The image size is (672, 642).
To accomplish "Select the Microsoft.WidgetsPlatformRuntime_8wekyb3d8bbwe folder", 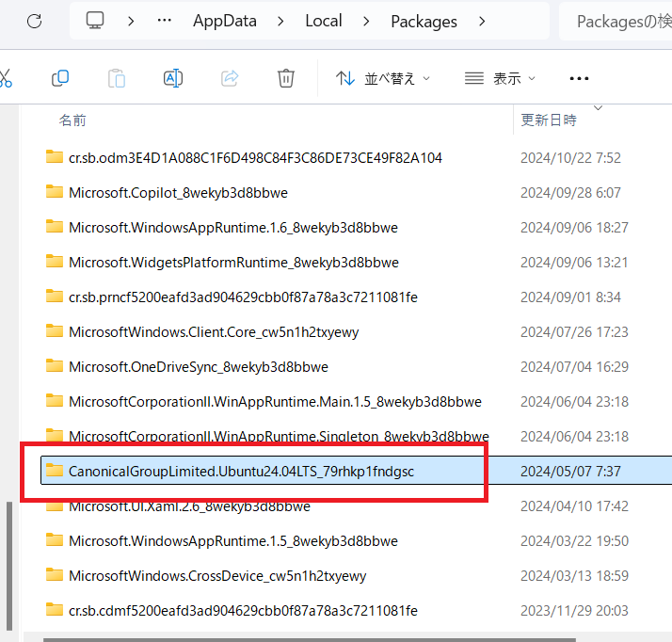I will pyautogui.click(x=233, y=263).
